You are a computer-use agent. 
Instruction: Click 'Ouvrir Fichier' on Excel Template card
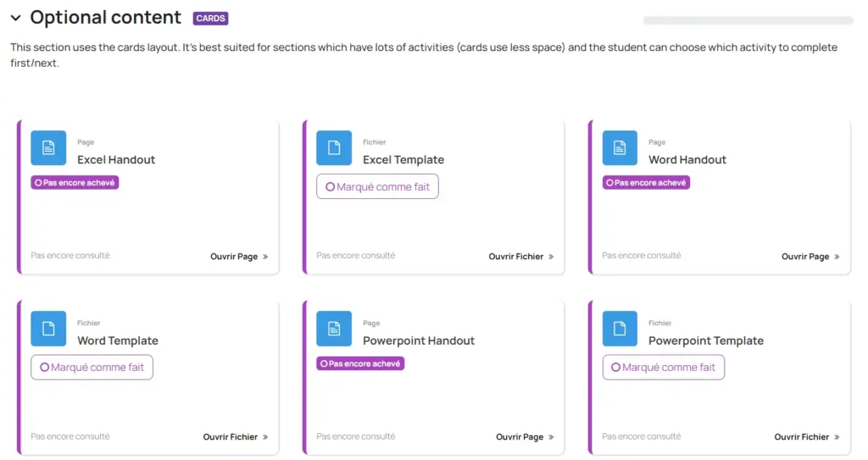coord(520,257)
